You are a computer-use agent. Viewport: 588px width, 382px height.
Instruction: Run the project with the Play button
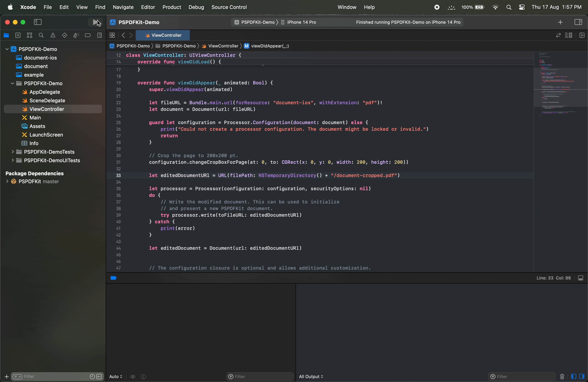[x=95, y=22]
